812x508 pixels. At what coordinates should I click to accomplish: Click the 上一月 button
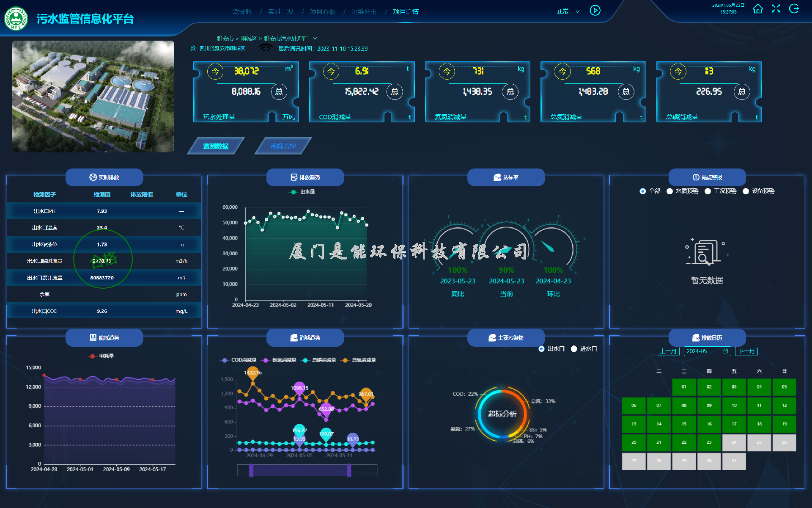point(668,351)
